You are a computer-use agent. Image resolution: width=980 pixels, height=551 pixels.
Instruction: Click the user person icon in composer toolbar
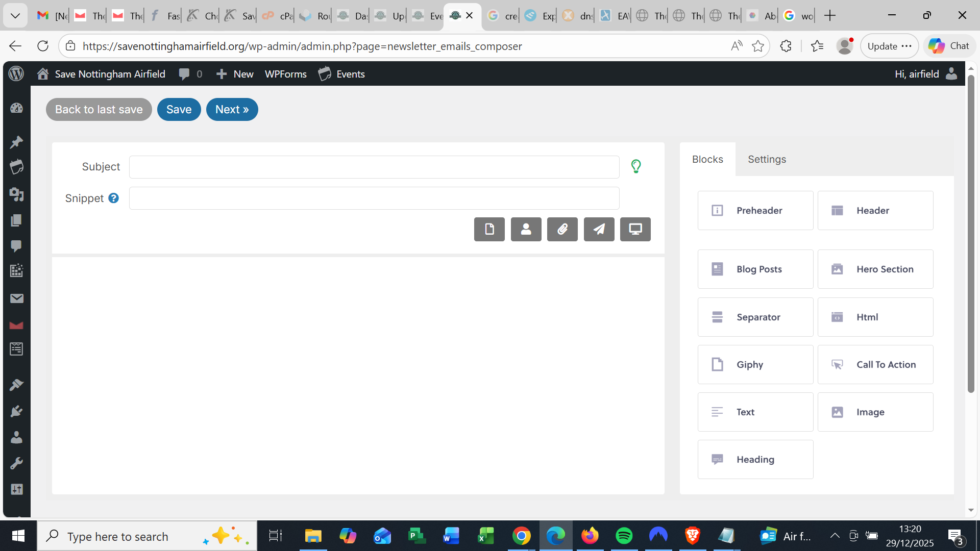pos(526,229)
